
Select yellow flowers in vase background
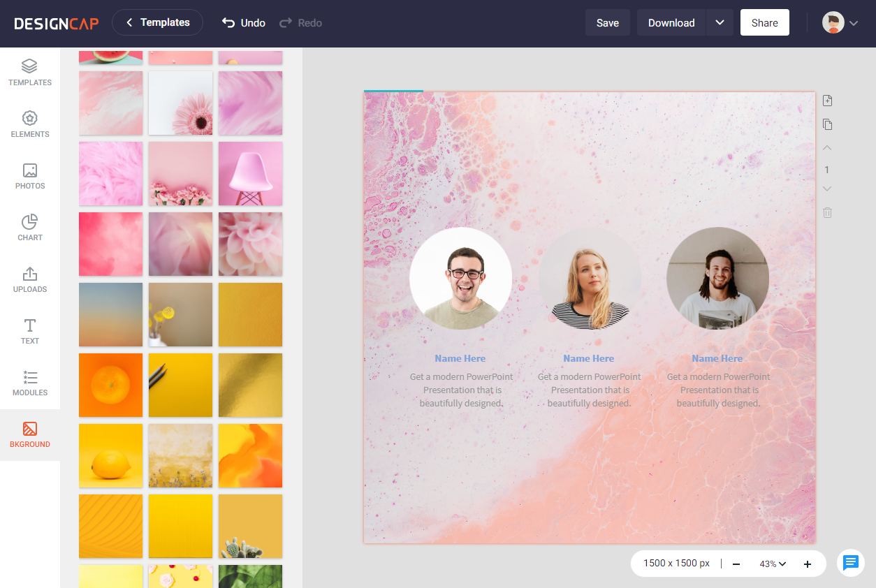(x=181, y=315)
